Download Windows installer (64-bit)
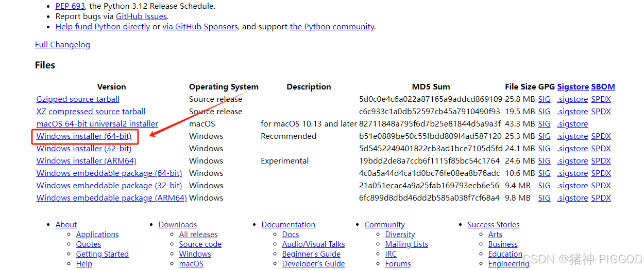This screenshot has width=644, height=270. [84, 136]
